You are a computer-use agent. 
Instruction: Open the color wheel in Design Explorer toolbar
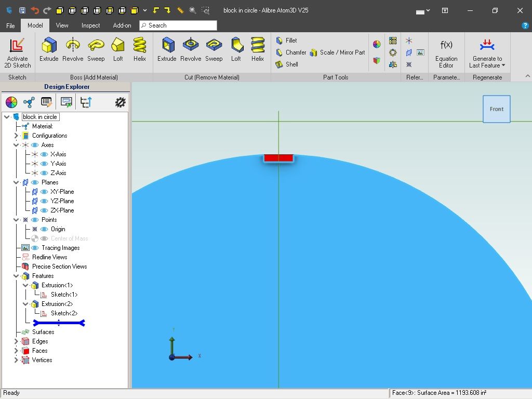click(11, 102)
